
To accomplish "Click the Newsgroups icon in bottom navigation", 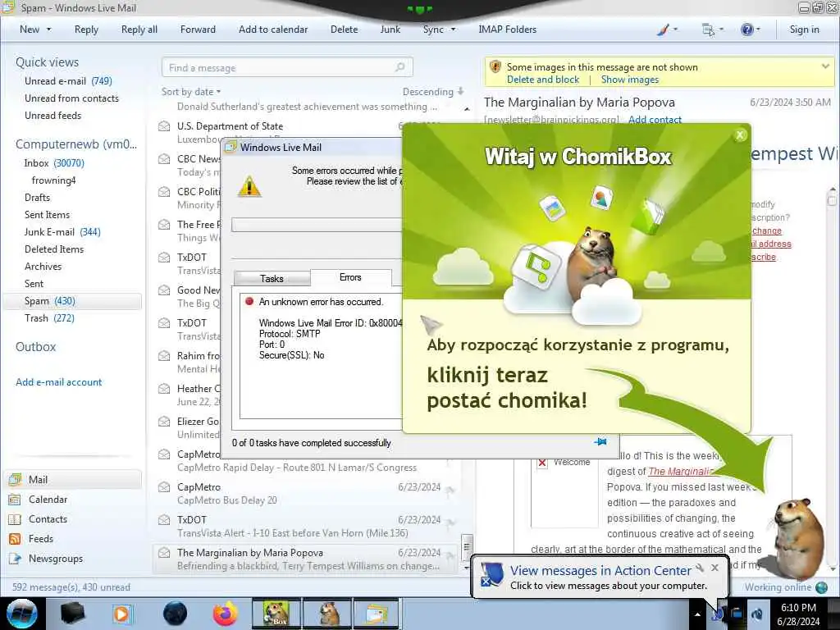I will 15,559.
